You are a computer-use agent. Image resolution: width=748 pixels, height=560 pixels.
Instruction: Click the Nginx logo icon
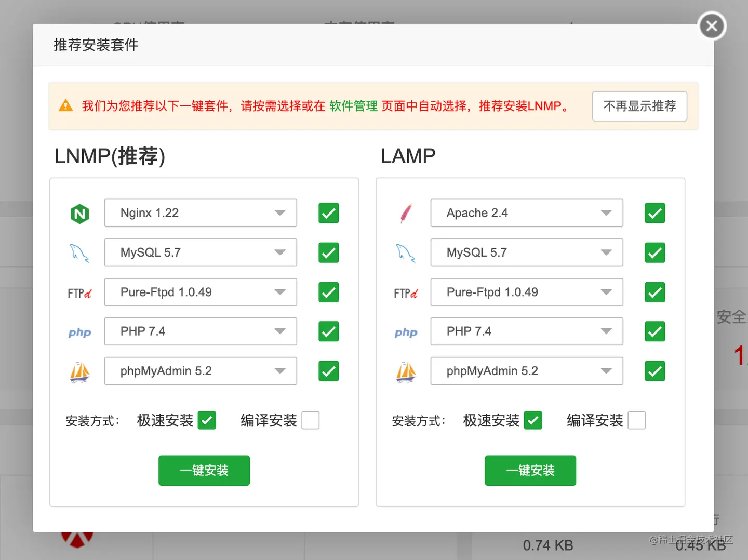pyautogui.click(x=79, y=213)
